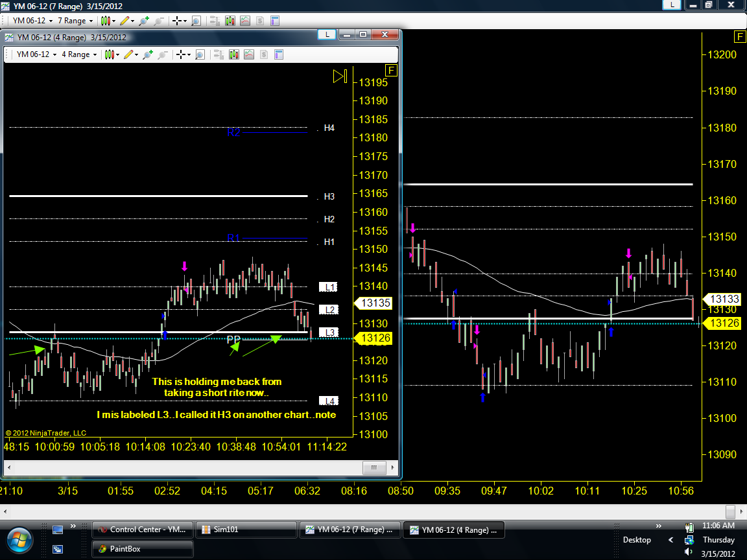Open drawing tools dropdown arrow in 4 Range toolbar

[136, 54]
